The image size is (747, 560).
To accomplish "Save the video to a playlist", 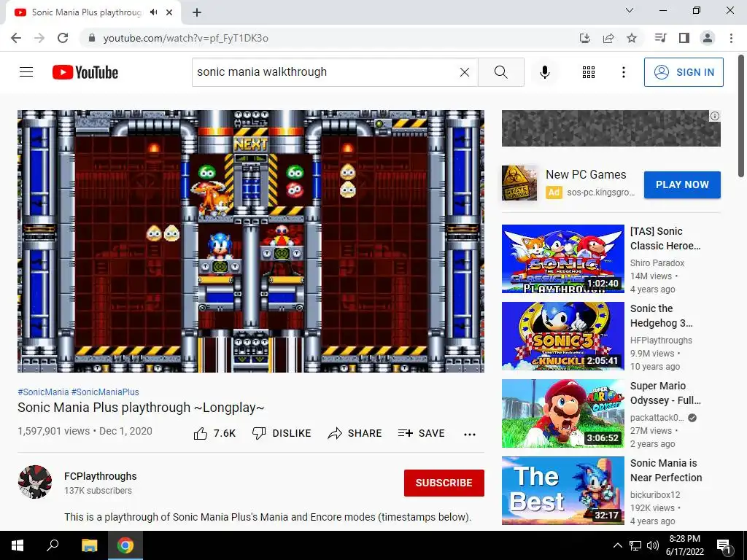I will [421, 433].
